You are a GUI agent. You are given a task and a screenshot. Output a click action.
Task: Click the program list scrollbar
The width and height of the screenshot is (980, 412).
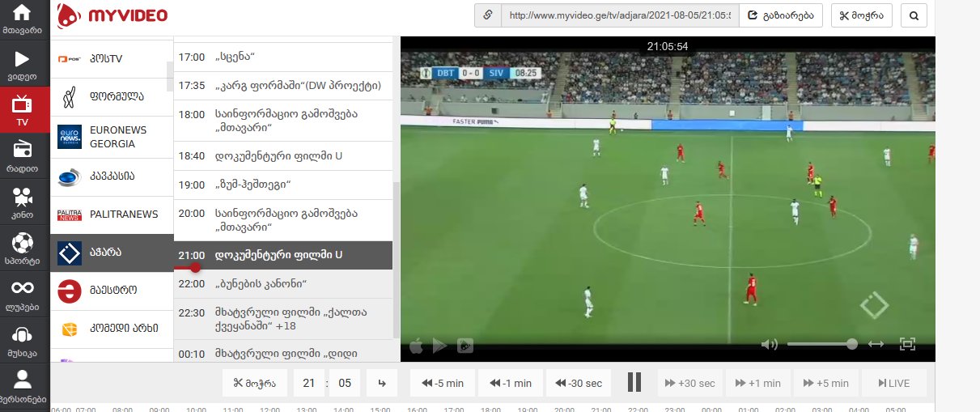coord(396,259)
